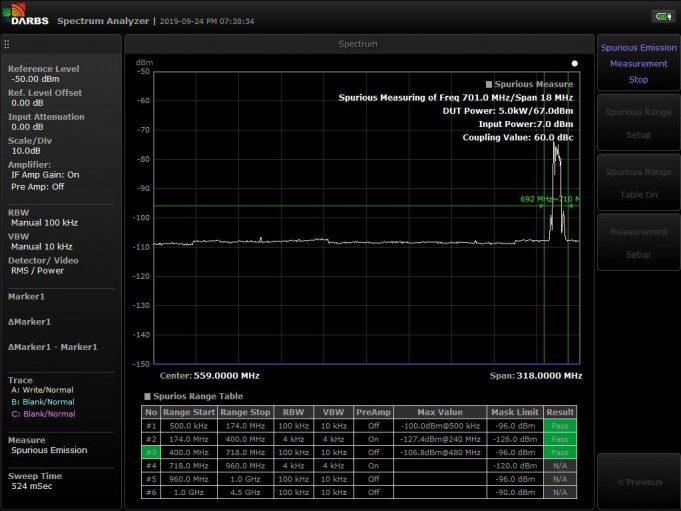Click the white sweep indicator dot
681x511 pixels.
(x=574, y=63)
